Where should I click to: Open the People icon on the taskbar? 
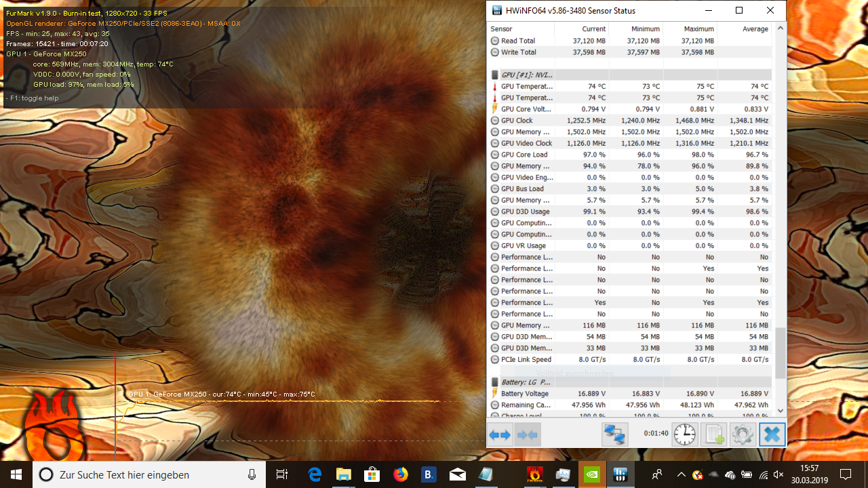coord(656,474)
